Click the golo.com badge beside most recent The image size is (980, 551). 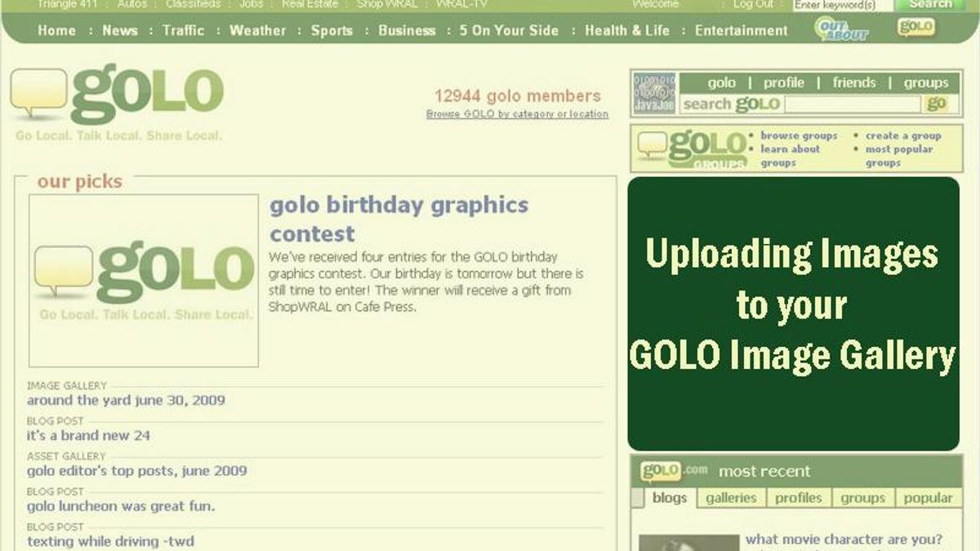(x=674, y=472)
